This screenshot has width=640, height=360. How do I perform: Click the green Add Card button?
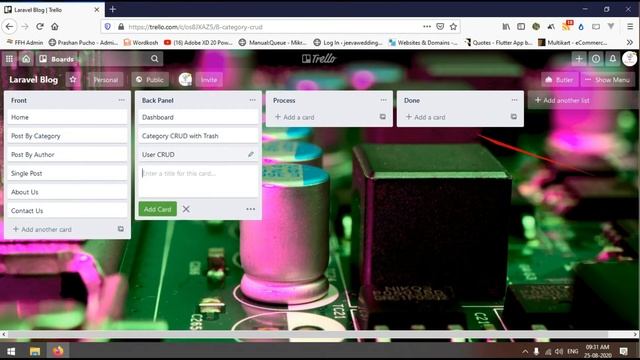pyautogui.click(x=158, y=209)
